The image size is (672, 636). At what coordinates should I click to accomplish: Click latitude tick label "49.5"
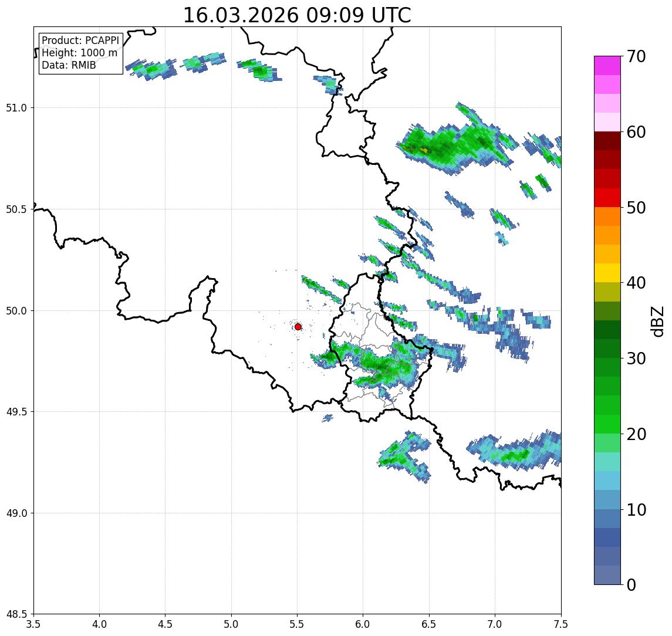click(16, 412)
